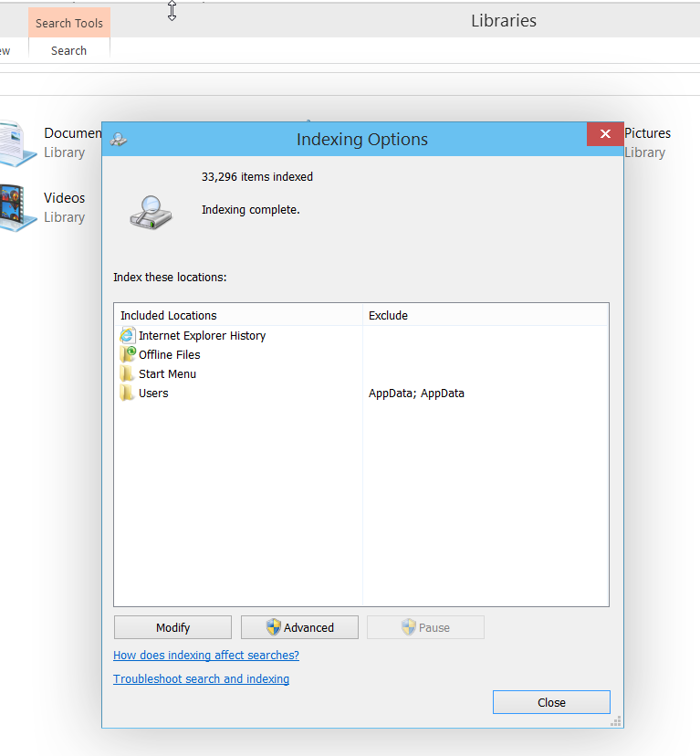
Task: Select the 'Internet Explorer History' row text
Action: coord(202,336)
